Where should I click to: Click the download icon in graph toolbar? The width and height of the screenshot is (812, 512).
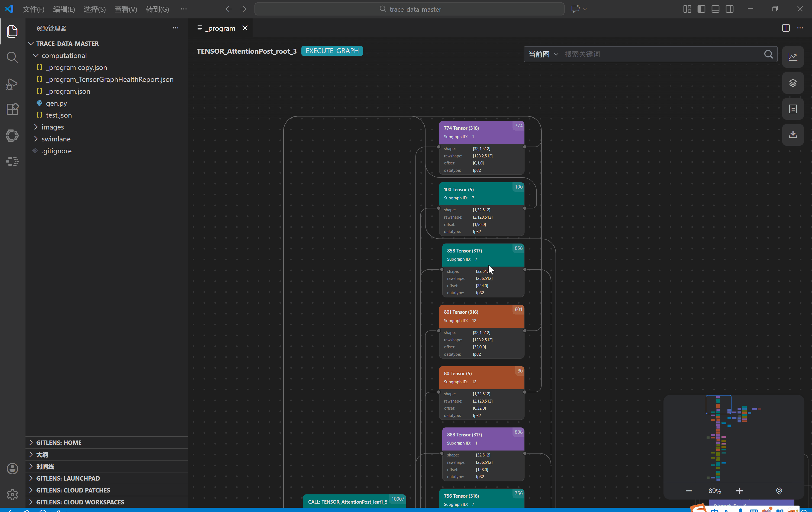point(792,135)
